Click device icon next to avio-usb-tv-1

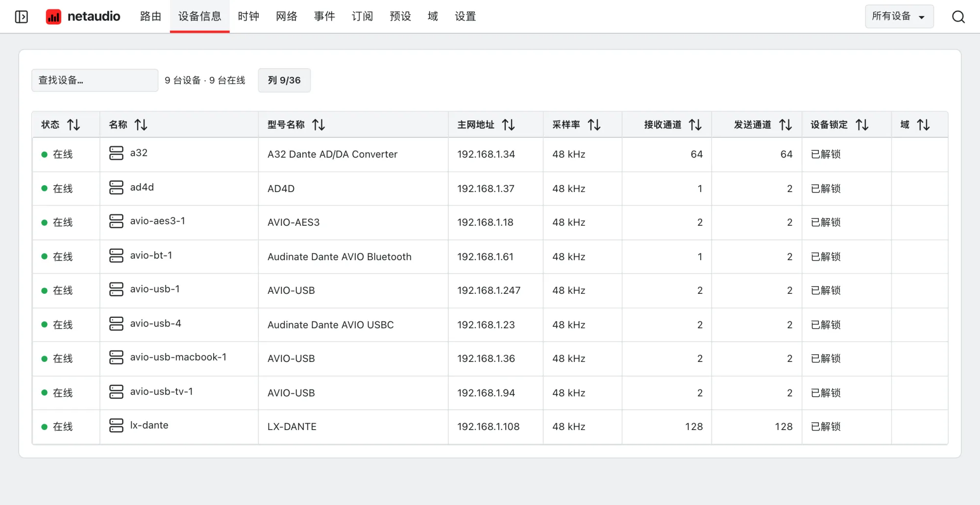click(x=116, y=392)
